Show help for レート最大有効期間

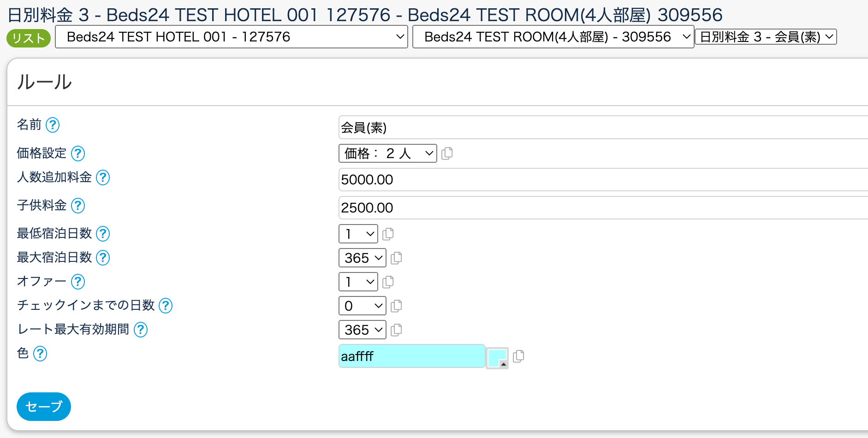point(141,330)
